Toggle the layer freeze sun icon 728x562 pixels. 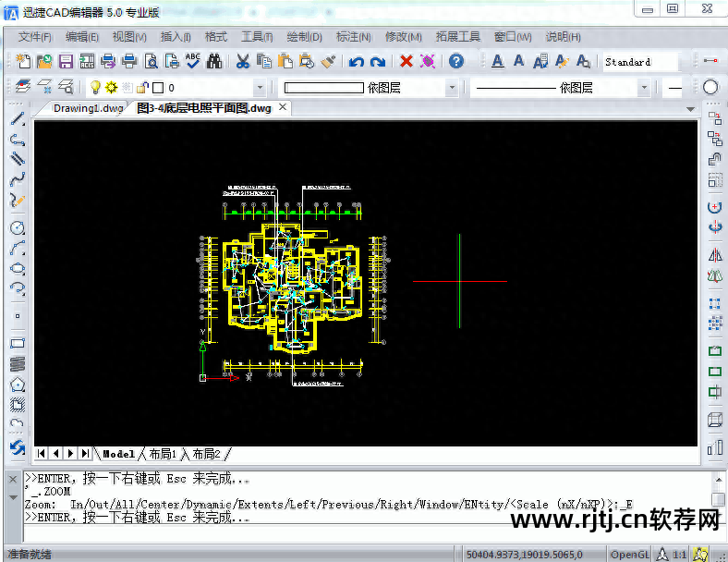pyautogui.click(x=112, y=87)
